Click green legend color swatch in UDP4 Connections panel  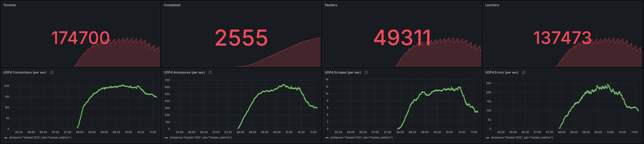coord(6,138)
